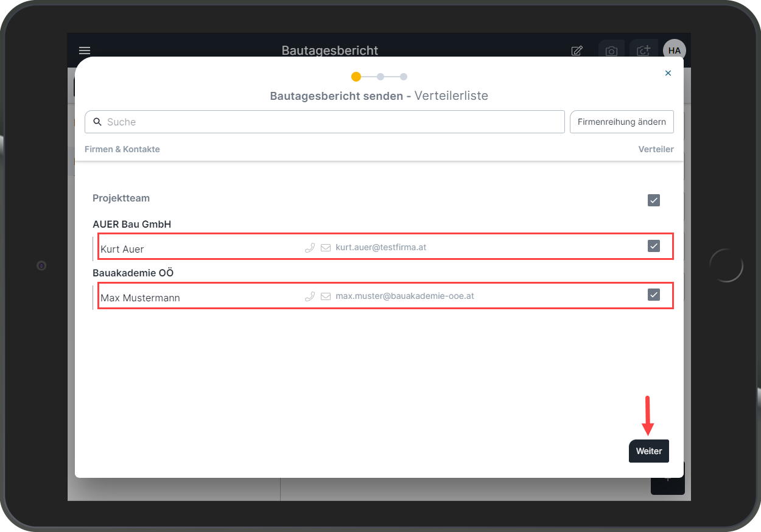761x532 pixels.
Task: Click the name Kurt Auer
Action: (122, 249)
